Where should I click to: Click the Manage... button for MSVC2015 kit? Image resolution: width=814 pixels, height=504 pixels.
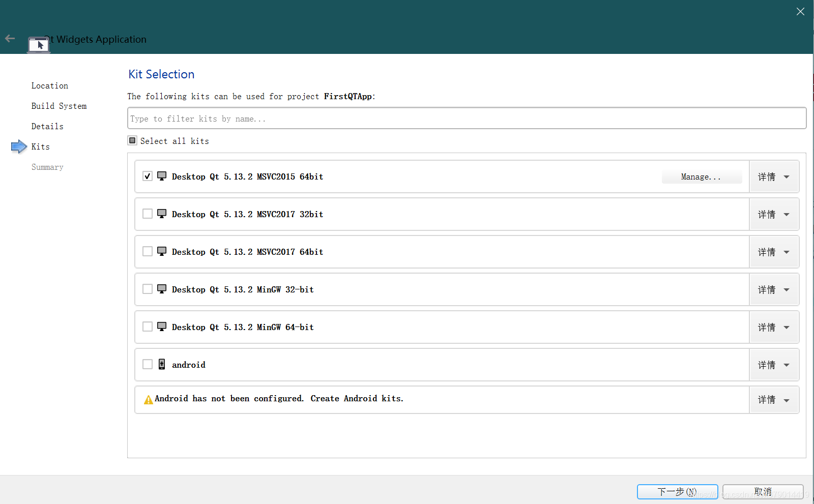pyautogui.click(x=702, y=176)
